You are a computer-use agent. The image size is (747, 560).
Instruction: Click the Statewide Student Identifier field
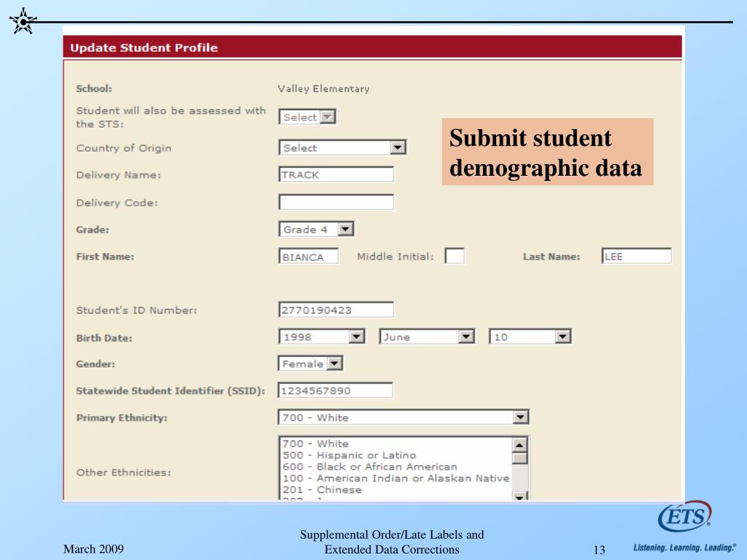click(336, 391)
